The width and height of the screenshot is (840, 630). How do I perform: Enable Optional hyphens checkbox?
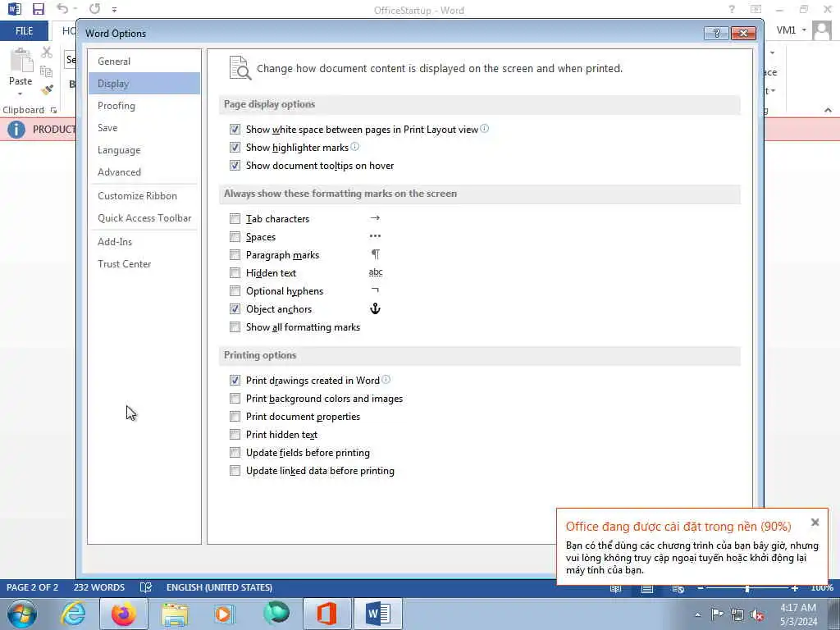click(235, 291)
